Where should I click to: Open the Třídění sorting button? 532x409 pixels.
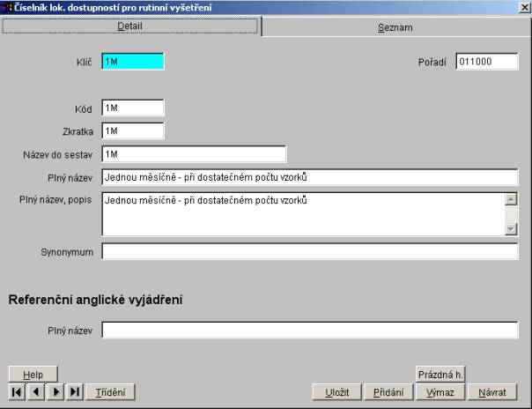coord(110,391)
